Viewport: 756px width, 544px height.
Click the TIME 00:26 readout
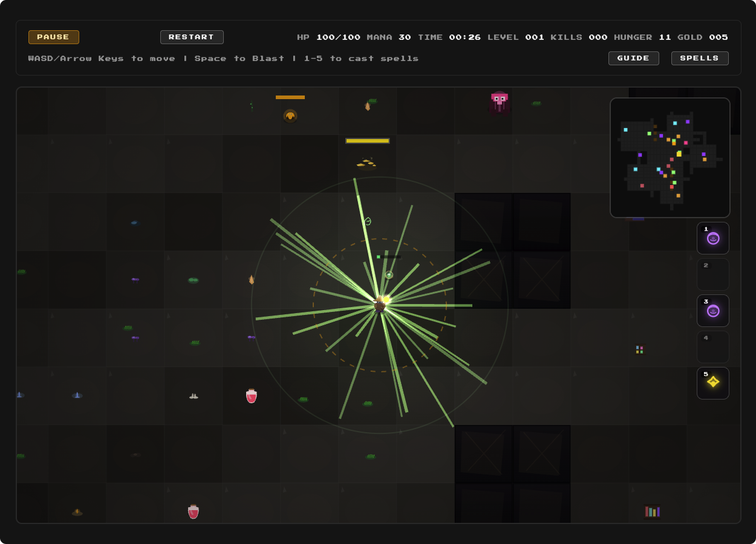coord(449,37)
